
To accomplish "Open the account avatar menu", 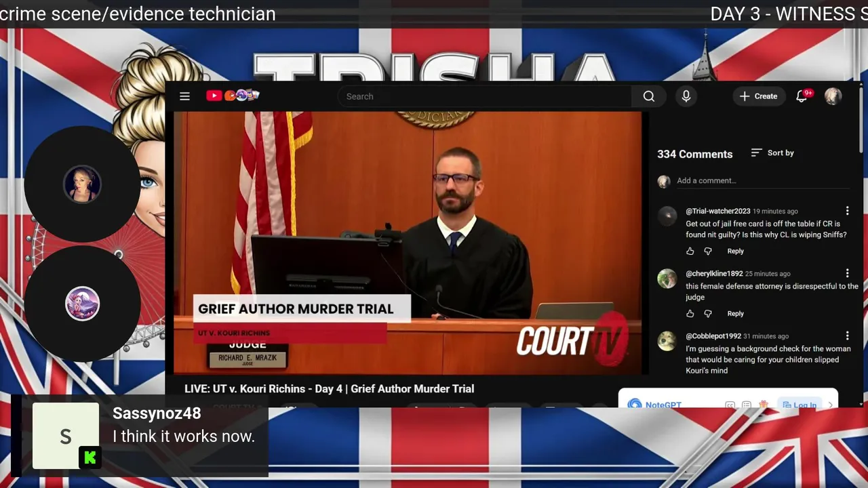I will point(833,96).
